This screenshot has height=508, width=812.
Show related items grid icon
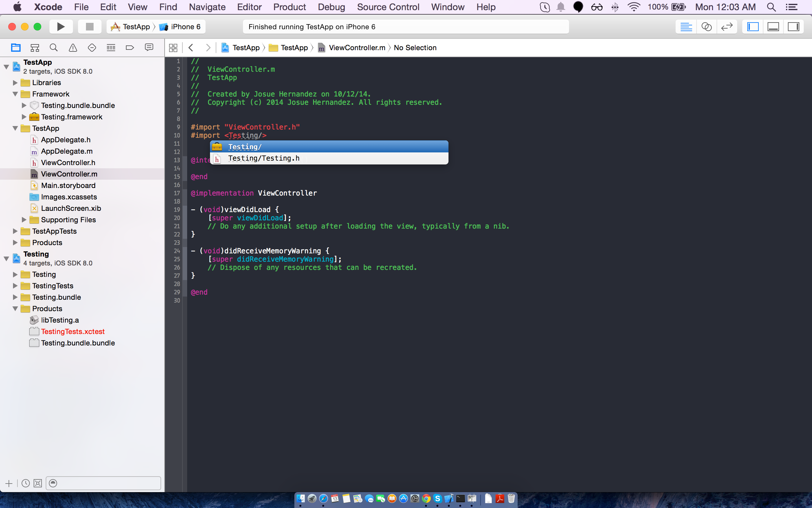(x=173, y=48)
